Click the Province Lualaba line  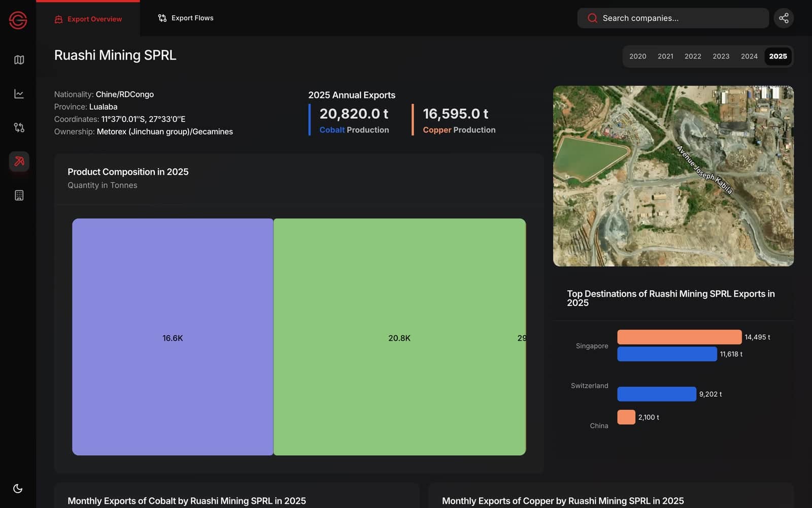[86, 107]
